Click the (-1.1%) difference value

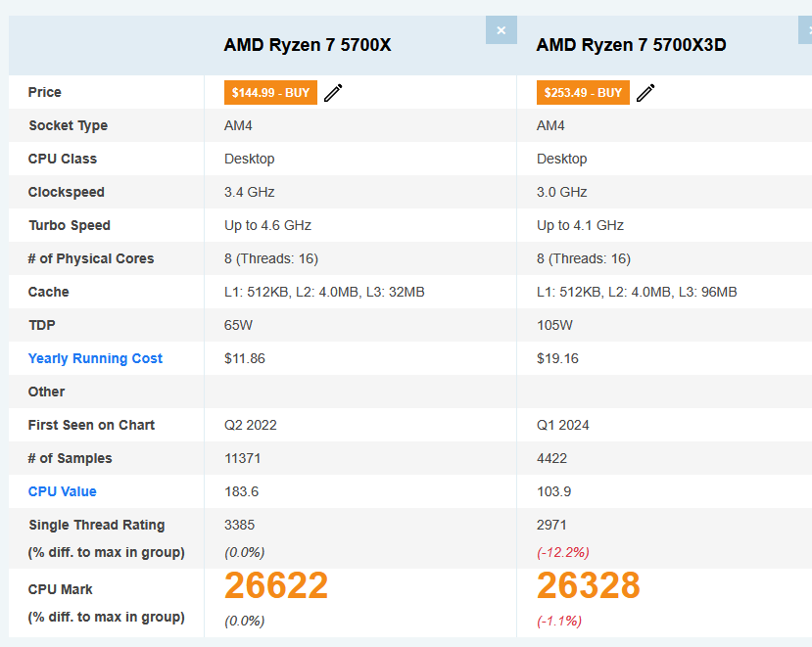(x=558, y=621)
